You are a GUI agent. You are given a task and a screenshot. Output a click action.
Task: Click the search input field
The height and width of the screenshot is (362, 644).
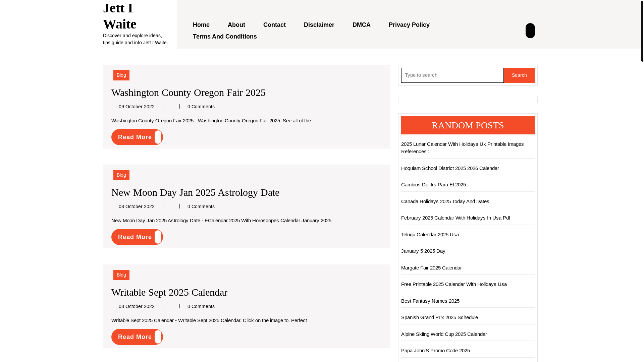click(452, 75)
